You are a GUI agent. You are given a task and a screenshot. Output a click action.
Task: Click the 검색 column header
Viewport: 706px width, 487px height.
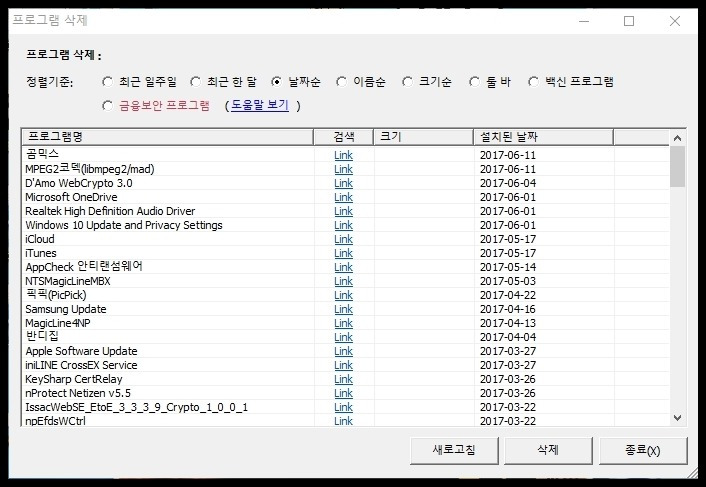pos(344,137)
